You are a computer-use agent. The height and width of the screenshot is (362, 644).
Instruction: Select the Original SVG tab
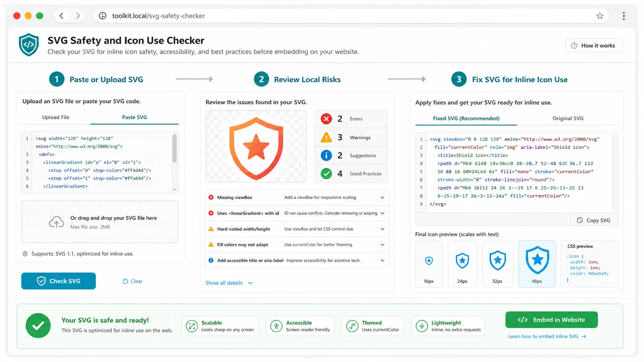568,119
